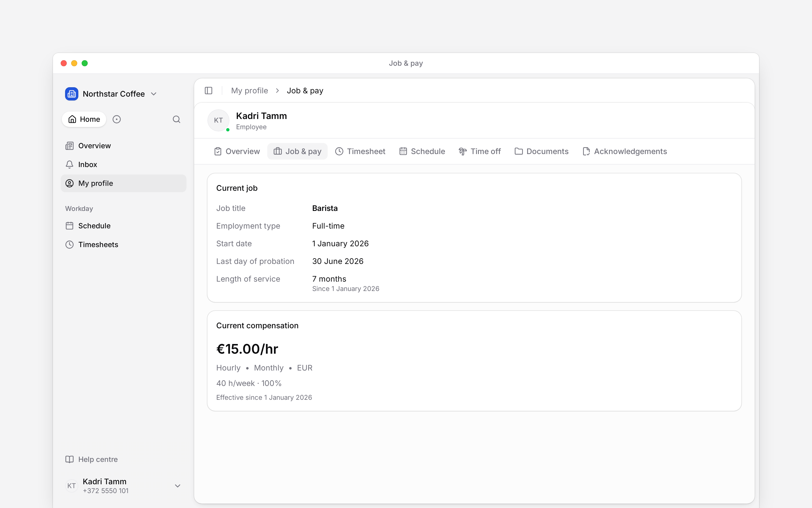Click the Kadri Tamm profile name heading
This screenshot has height=508, width=812.
tap(261, 116)
